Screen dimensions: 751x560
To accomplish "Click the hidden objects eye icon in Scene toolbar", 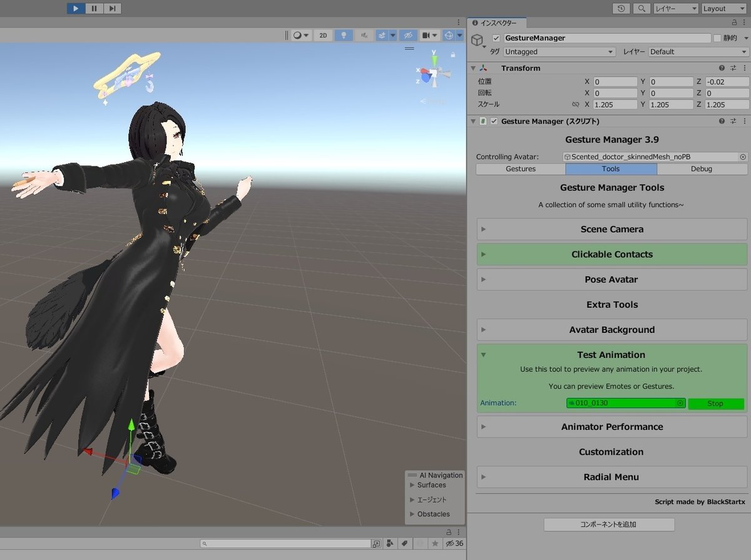I will (x=408, y=35).
